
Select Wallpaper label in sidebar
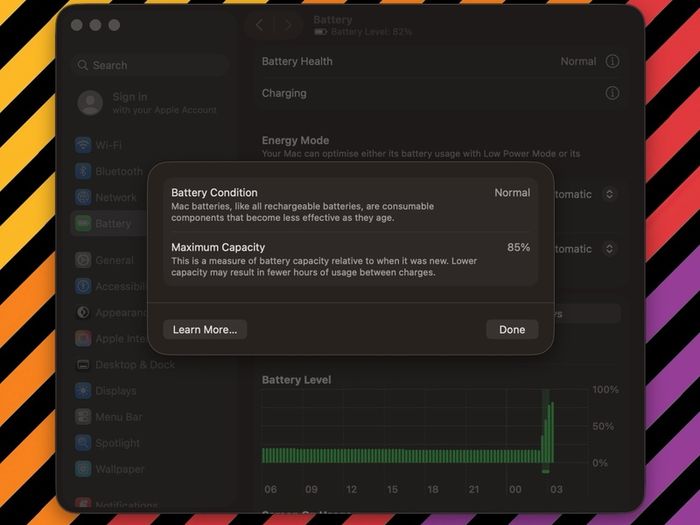120,469
